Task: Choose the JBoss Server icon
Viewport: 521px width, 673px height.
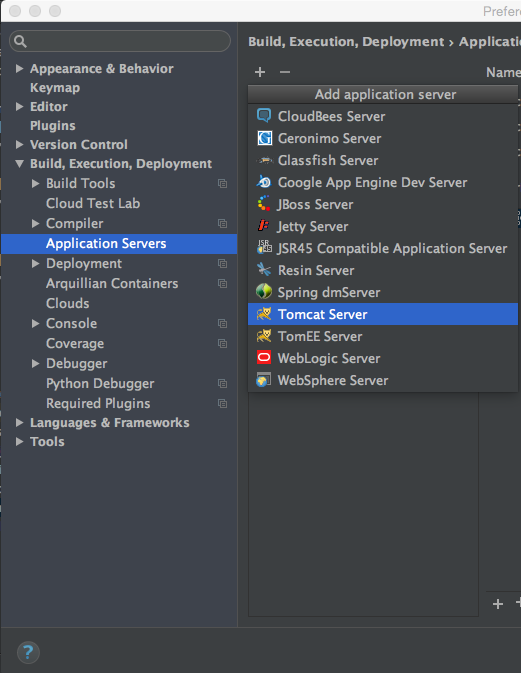Action: click(264, 204)
